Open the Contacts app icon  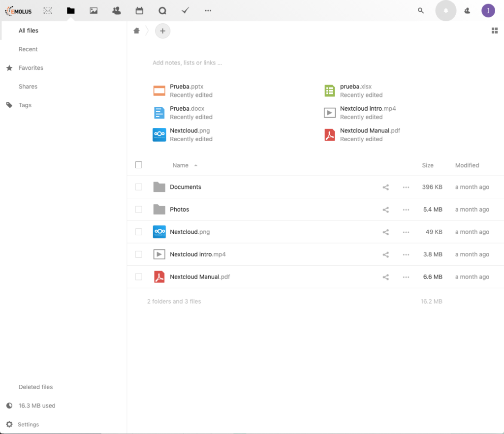pyautogui.click(x=116, y=11)
